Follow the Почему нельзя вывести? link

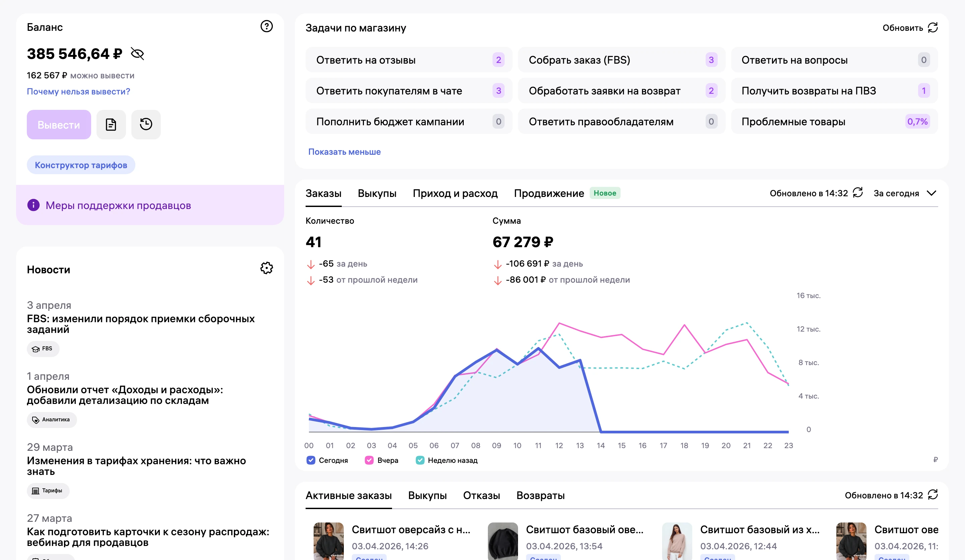click(78, 91)
